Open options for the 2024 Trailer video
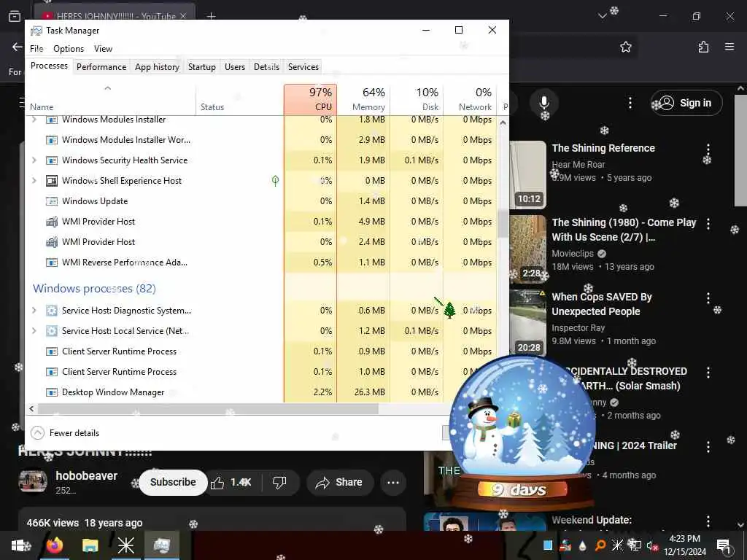 pyautogui.click(x=708, y=447)
